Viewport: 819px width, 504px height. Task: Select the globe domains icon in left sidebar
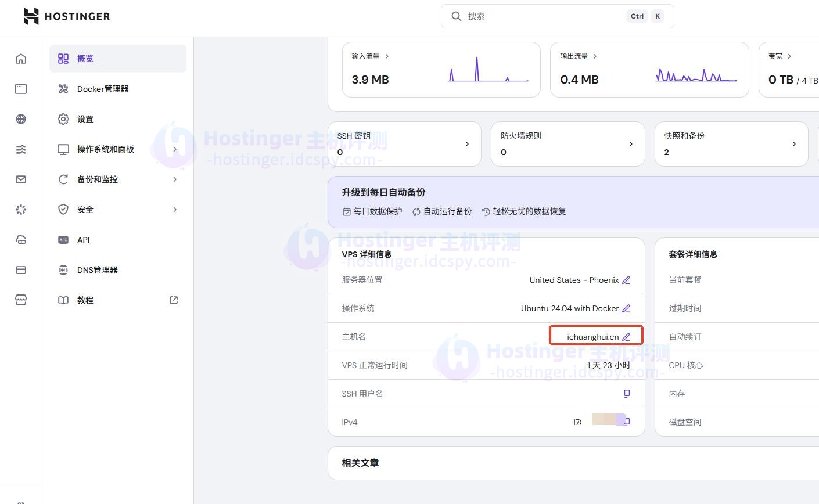click(21, 118)
